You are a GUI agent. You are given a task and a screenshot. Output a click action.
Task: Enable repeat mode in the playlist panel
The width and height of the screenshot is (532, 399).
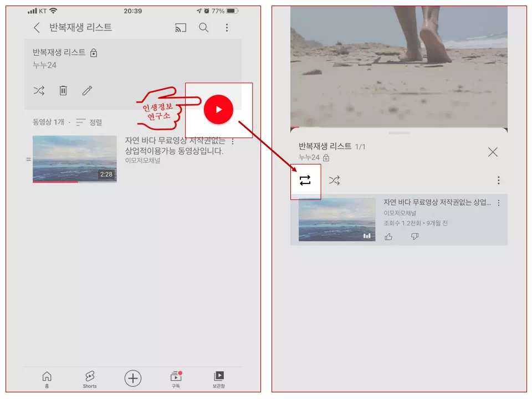305,180
